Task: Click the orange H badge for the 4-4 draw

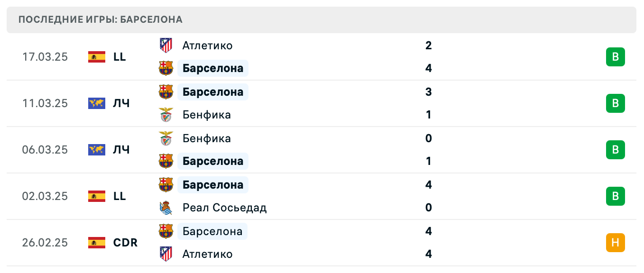Action: (x=616, y=243)
